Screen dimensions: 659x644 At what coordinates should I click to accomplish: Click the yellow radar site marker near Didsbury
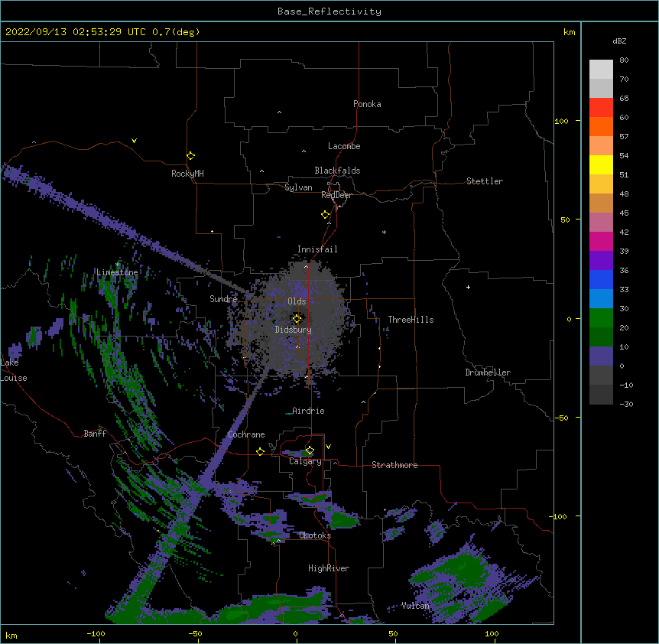pyautogui.click(x=297, y=318)
